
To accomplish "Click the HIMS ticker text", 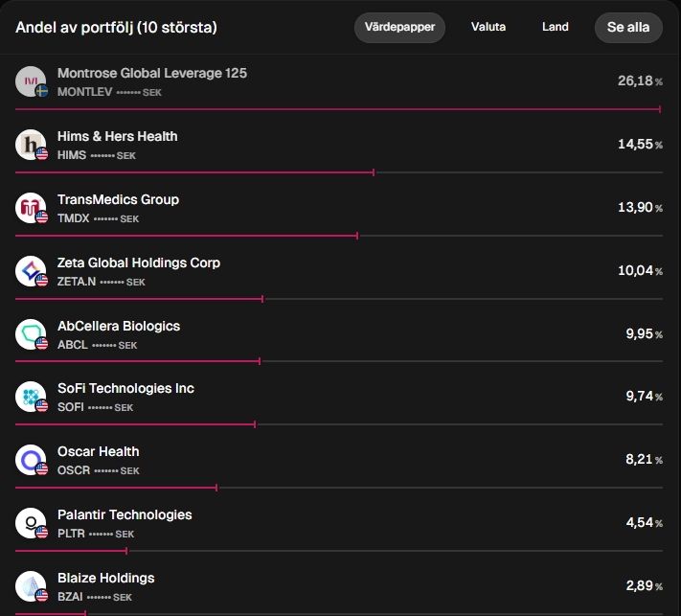I will pyautogui.click(x=72, y=155).
